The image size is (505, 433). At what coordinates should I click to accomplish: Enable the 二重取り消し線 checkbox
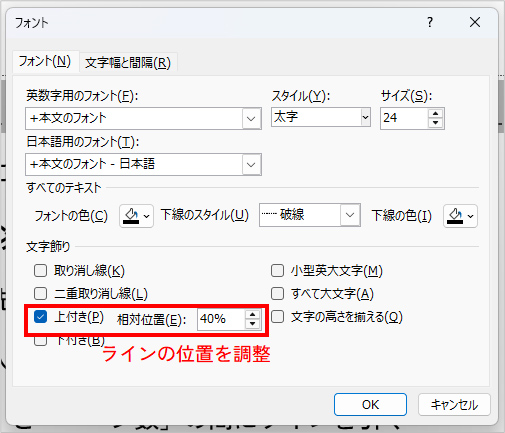[x=40, y=294]
